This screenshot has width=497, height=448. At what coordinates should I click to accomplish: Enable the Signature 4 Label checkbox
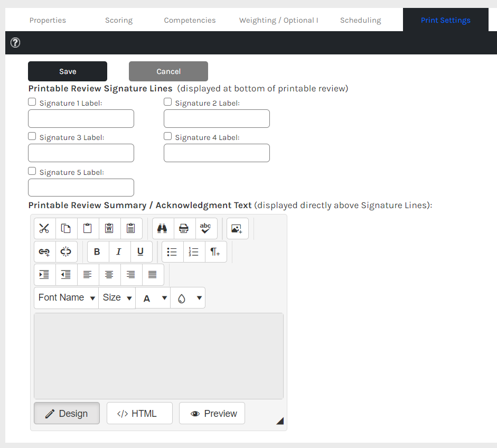(167, 136)
